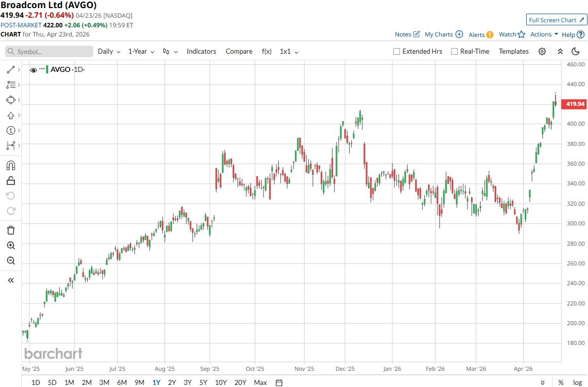Select the 1Y range tab
Viewport: 588px width, 387px height.
click(156, 382)
